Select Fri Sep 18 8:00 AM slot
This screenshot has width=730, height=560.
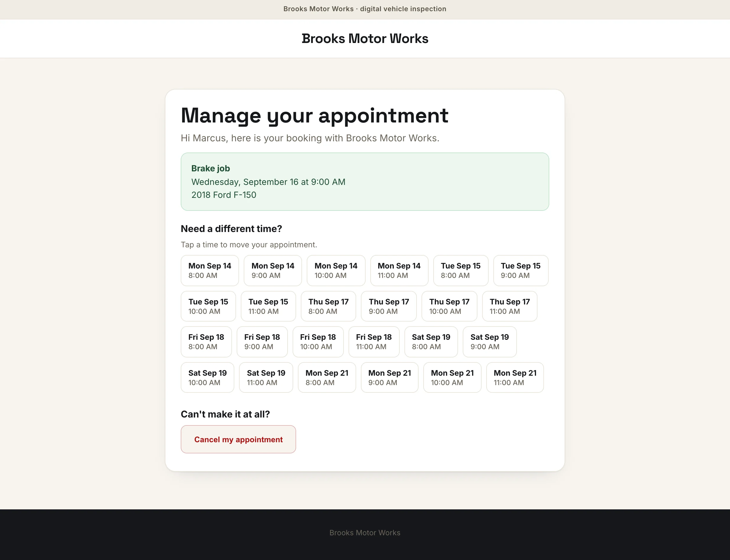(206, 342)
